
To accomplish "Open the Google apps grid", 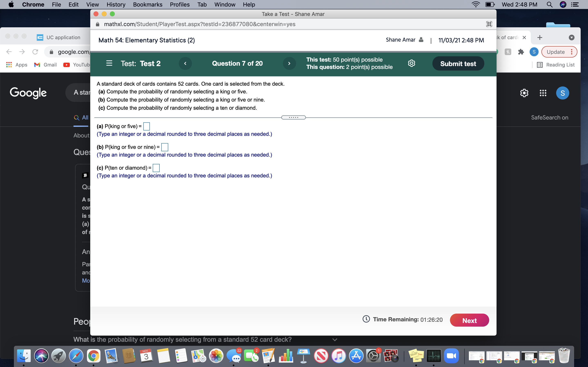I will pyautogui.click(x=543, y=93).
